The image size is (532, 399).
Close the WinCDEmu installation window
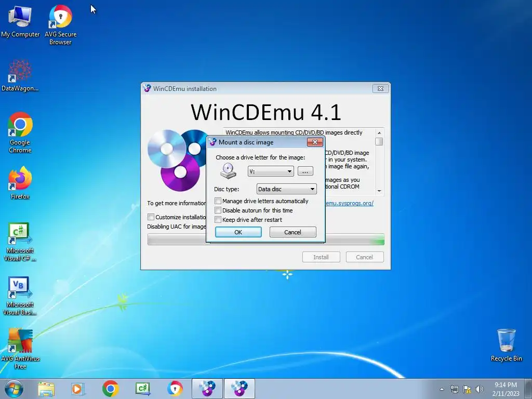380,88
